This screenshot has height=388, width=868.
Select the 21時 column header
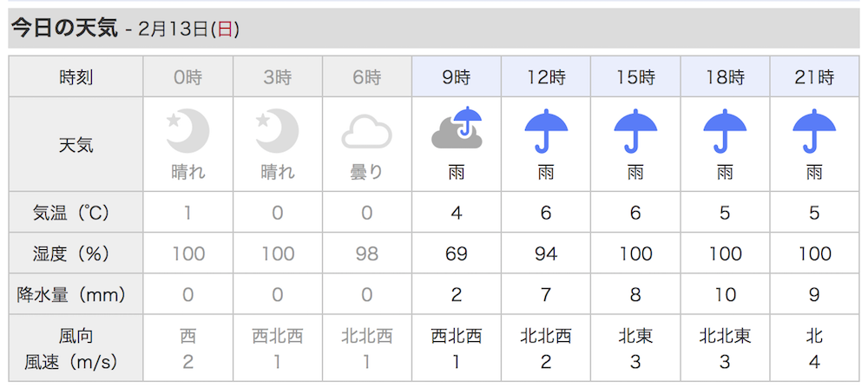tap(814, 76)
